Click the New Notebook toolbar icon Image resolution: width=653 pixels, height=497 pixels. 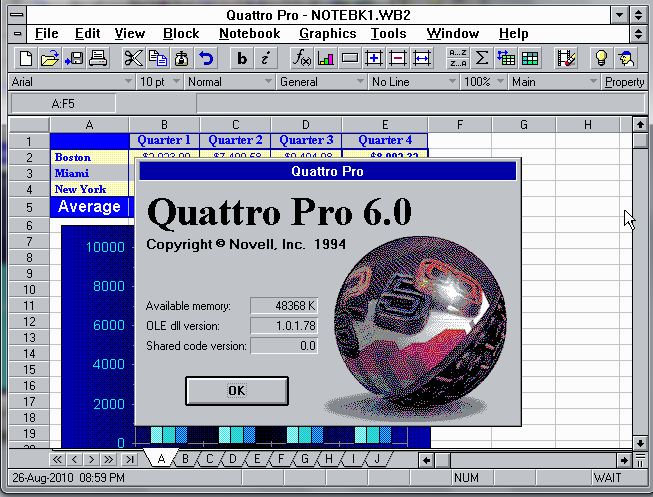point(25,58)
